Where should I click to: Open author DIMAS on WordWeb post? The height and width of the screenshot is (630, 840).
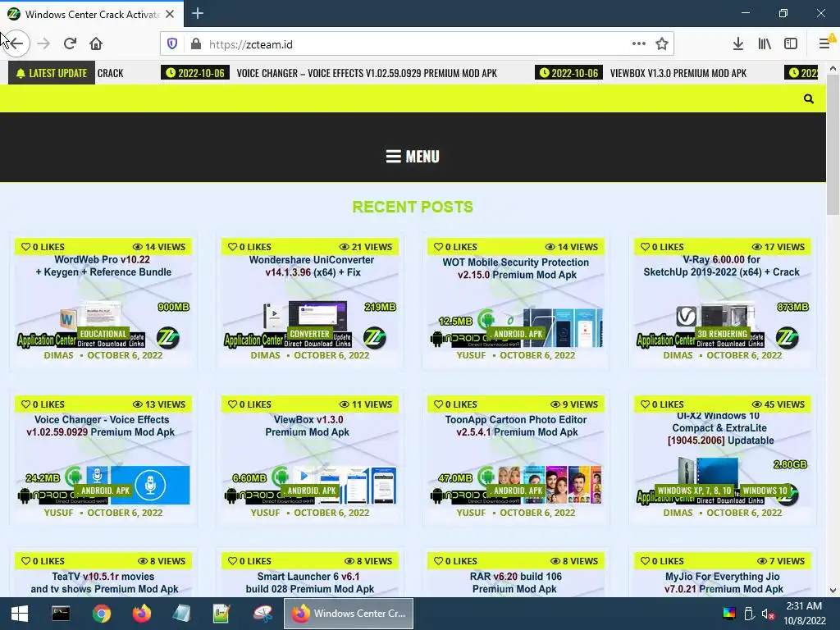coord(58,355)
